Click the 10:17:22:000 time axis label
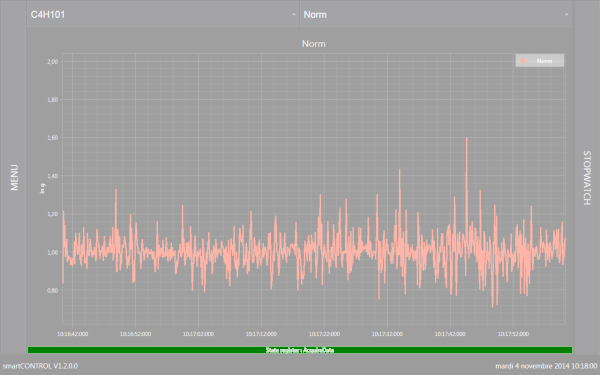The width and height of the screenshot is (600, 375). (324, 334)
